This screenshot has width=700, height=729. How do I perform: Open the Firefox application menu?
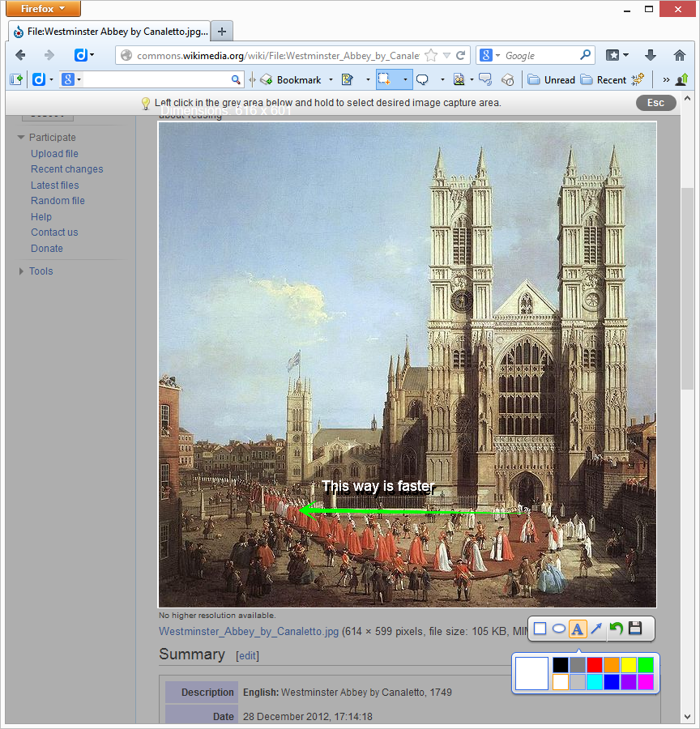click(43, 8)
